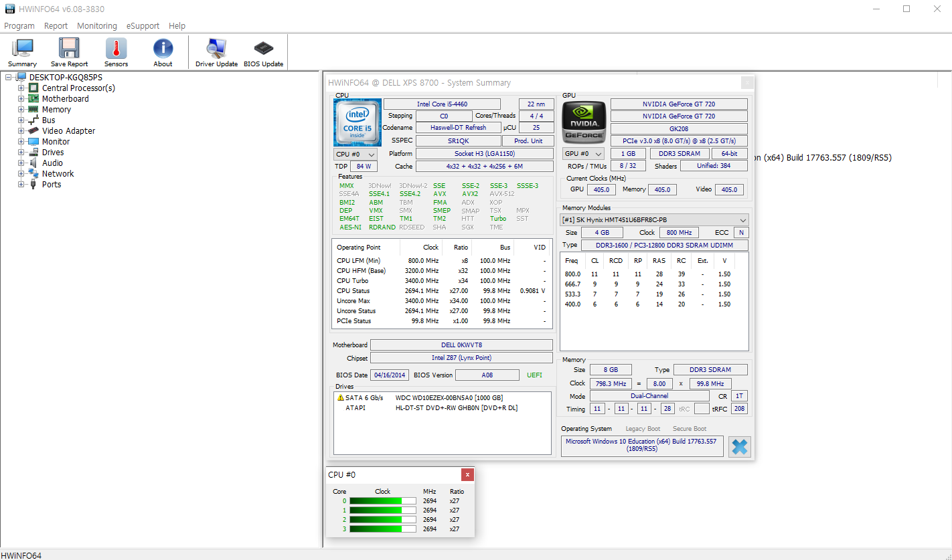Screen dimensions: 952x560
Task: Expand the Memory node
Action: 21,109
